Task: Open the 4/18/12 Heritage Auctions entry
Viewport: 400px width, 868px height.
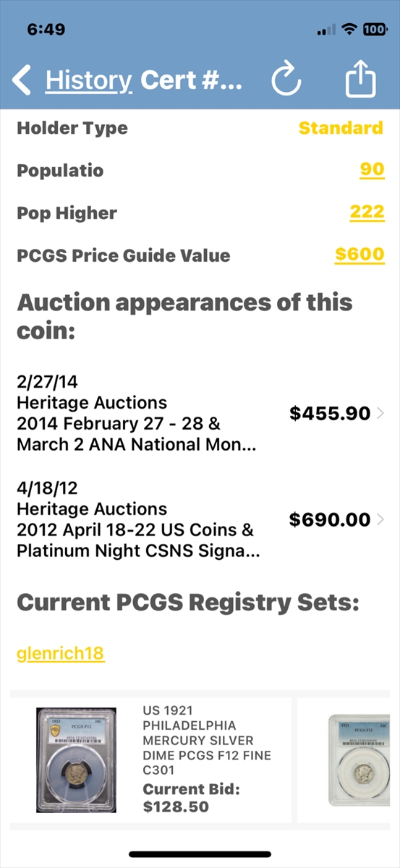Action: 200,520
